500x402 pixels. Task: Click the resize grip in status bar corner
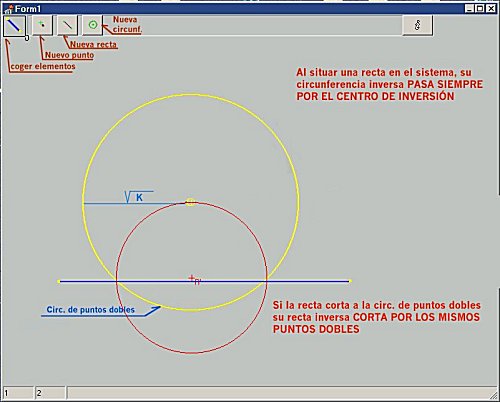[x=493, y=395]
